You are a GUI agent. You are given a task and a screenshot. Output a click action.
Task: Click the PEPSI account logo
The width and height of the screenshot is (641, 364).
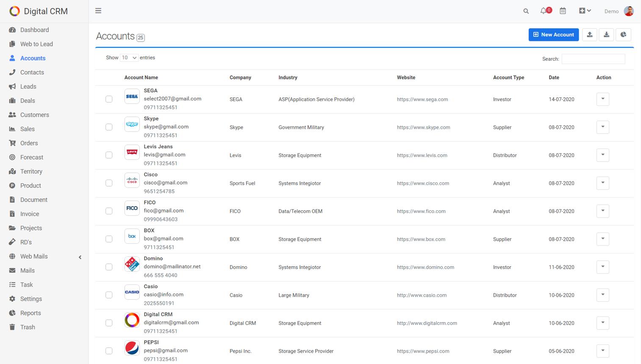coord(132,348)
